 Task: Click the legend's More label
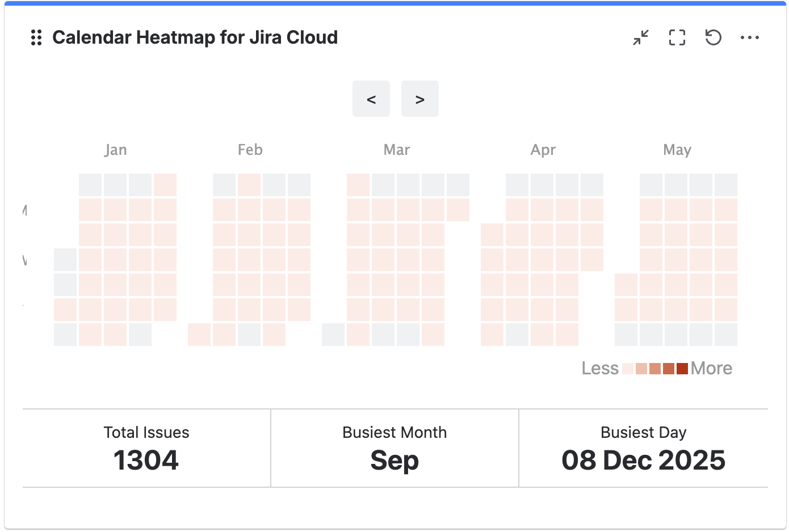click(x=711, y=369)
